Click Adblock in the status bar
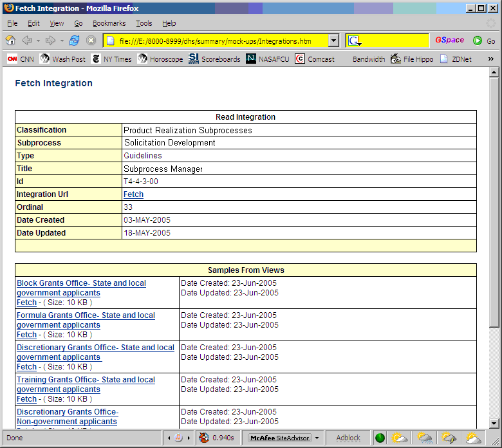This screenshot has height=448, width=502. point(348,438)
